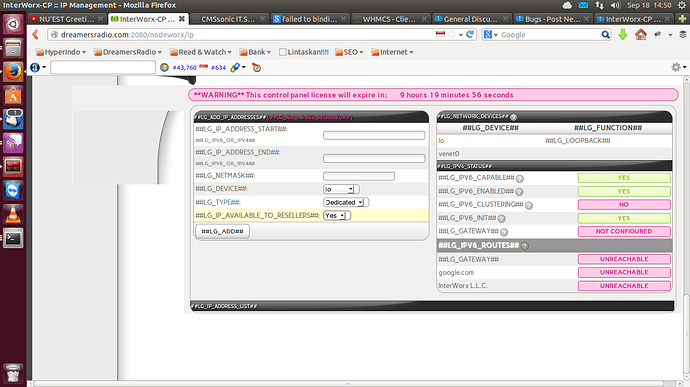
Task: Expand the Read & Watch bookmarks folder
Action: point(201,52)
